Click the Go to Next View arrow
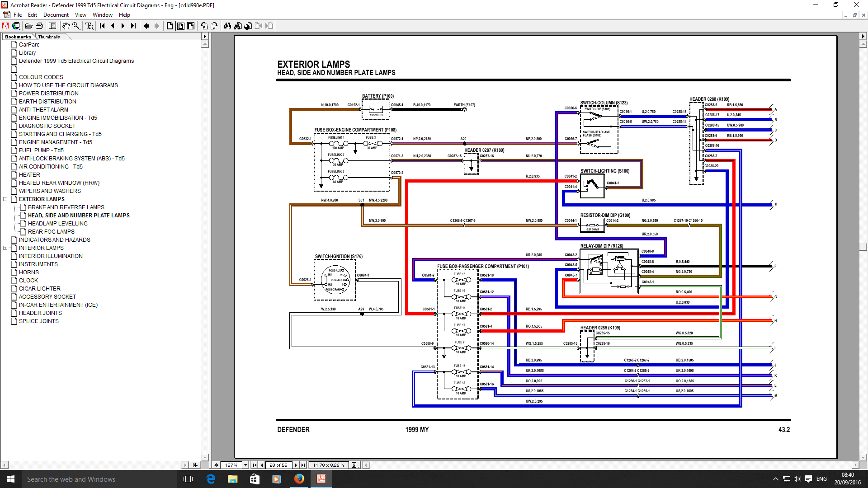Screen dimensions: 868x488 click(x=157, y=26)
